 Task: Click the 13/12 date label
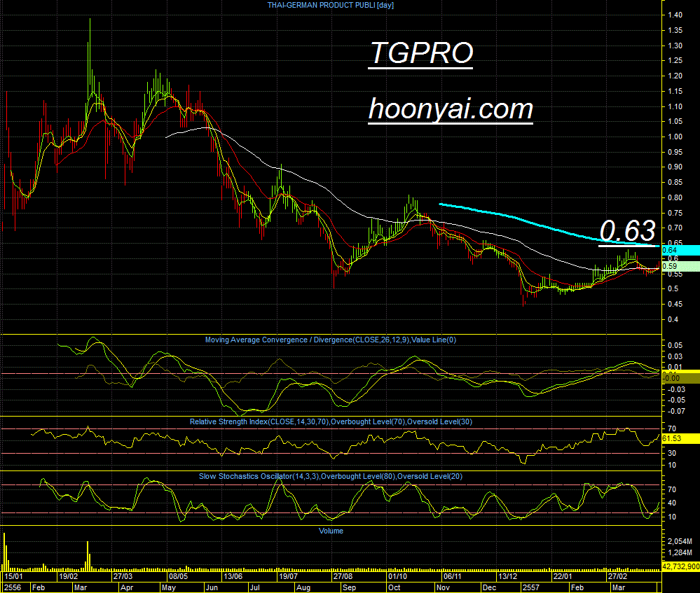tap(507, 576)
